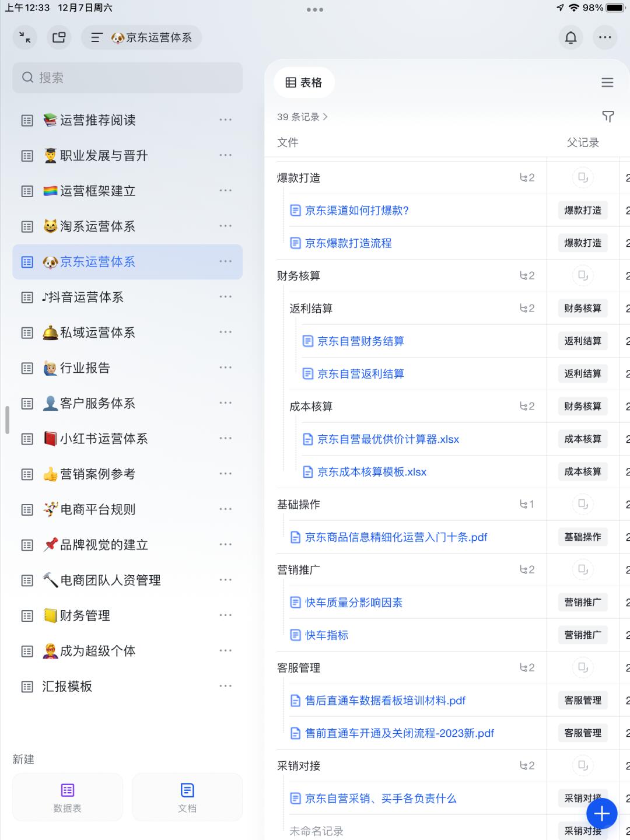Viewport: 630px width, 840px height.
Task: Switch to the 表格 view tab
Action: tap(304, 83)
